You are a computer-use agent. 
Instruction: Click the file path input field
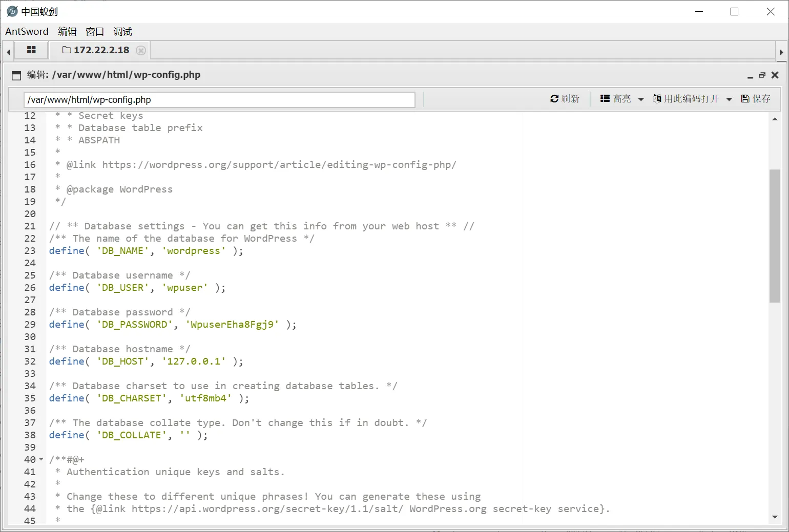(x=219, y=100)
